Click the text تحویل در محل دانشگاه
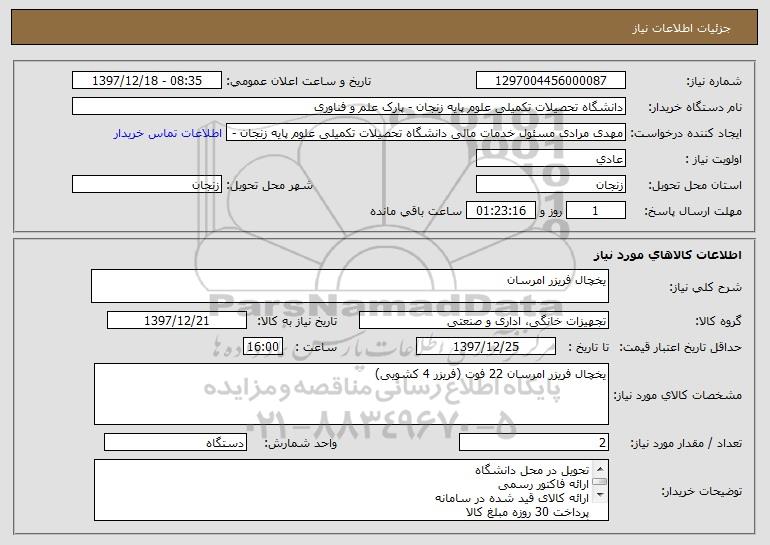Viewport: 770px width, 545px height. (531, 470)
